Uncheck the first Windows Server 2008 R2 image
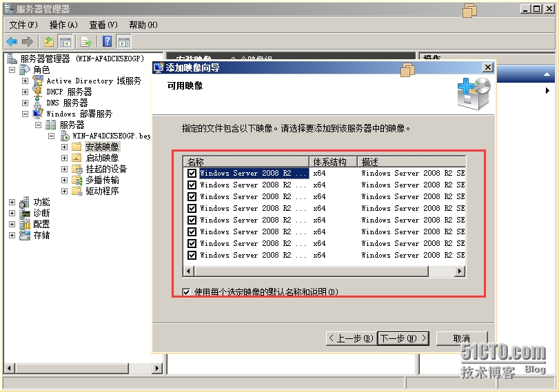 tap(192, 173)
